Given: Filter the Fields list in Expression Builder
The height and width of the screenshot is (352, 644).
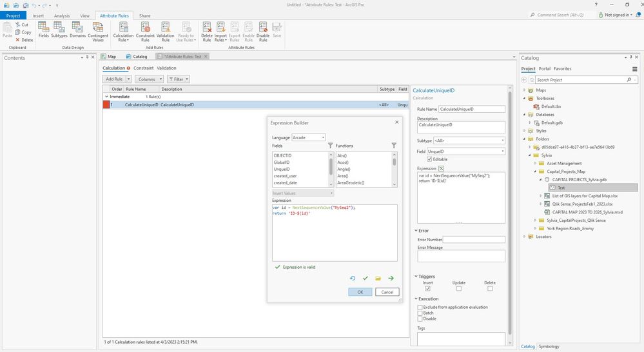Looking at the screenshot, I should [330, 146].
